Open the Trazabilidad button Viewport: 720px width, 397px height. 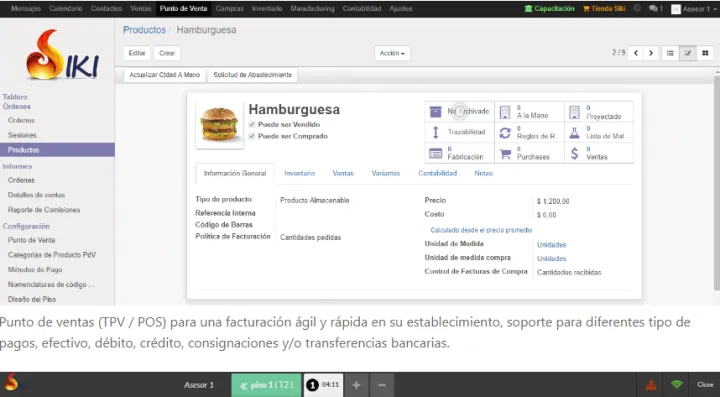tap(460, 132)
